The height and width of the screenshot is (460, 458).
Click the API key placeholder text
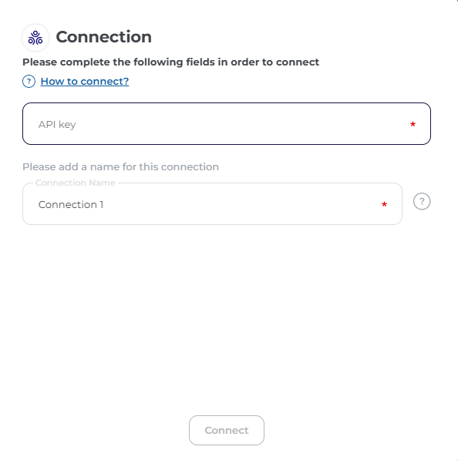click(x=57, y=125)
